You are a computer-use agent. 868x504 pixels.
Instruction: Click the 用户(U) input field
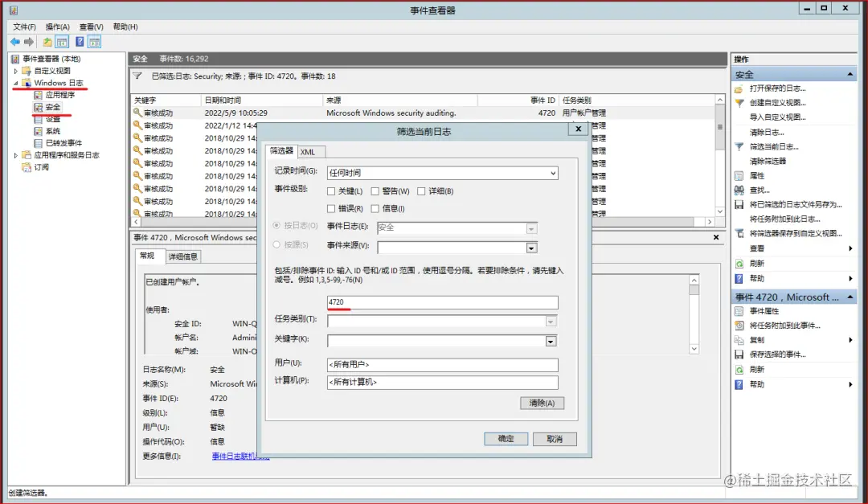[x=442, y=364]
